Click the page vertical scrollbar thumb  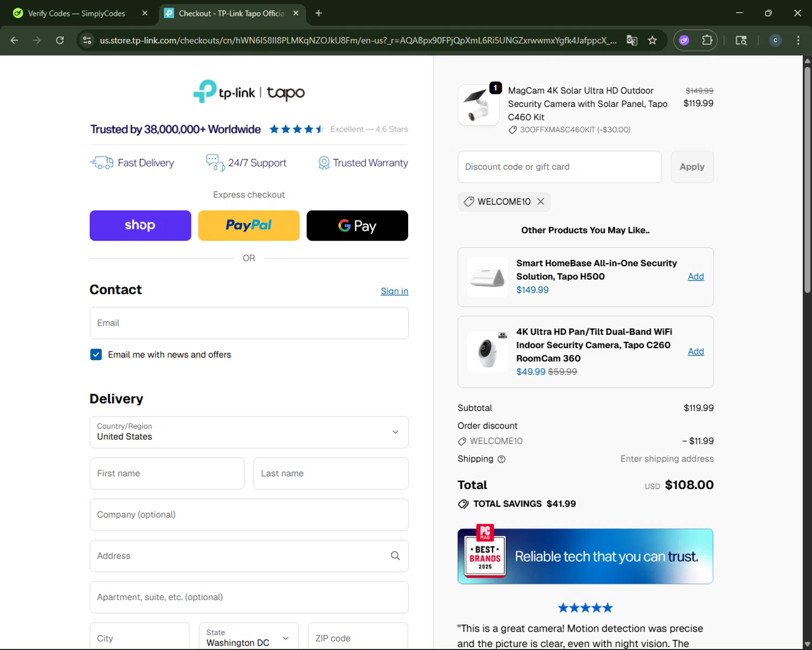point(807,179)
